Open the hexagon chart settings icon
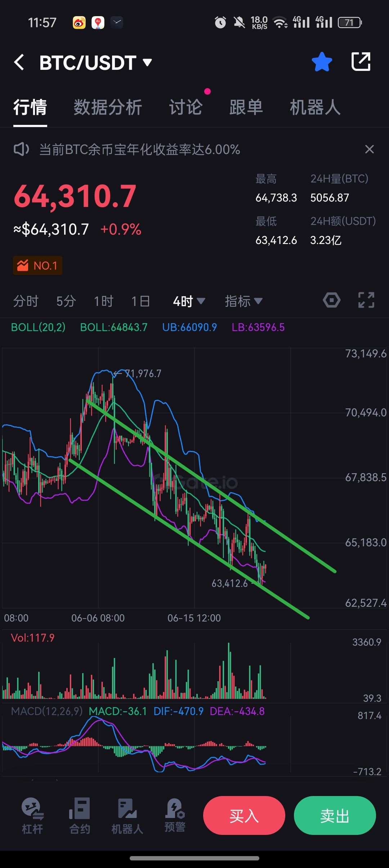This screenshot has width=389, height=868. (x=332, y=300)
